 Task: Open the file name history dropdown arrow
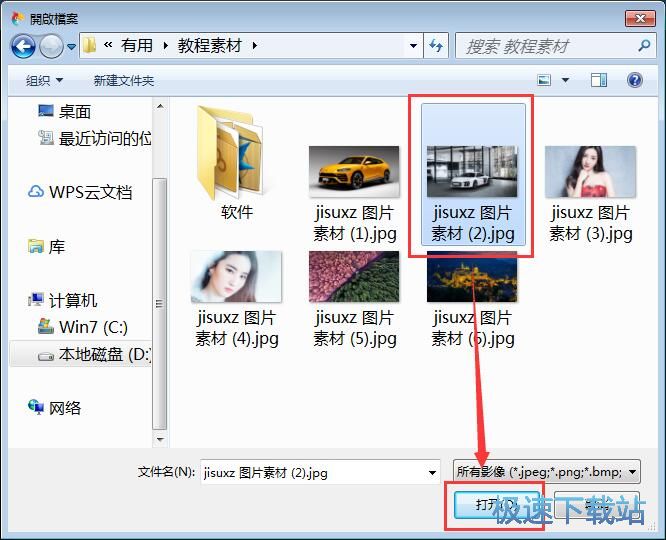[x=432, y=472]
